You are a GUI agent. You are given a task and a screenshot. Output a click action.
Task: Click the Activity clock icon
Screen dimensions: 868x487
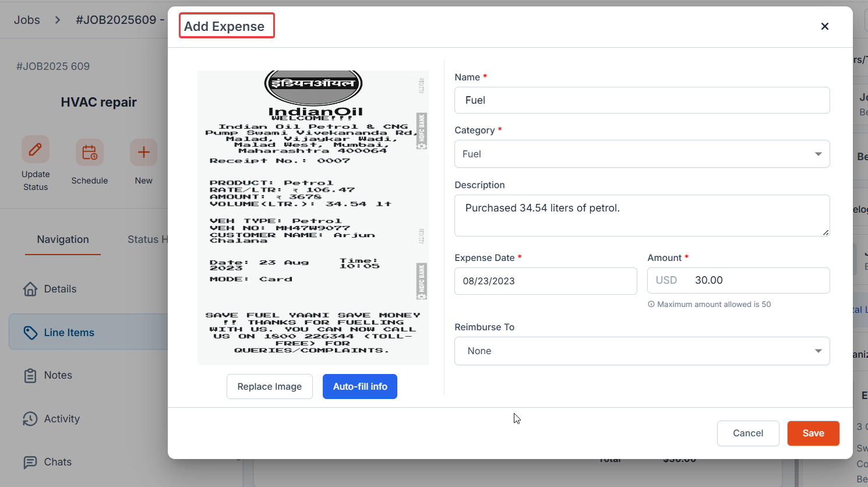pos(30,419)
